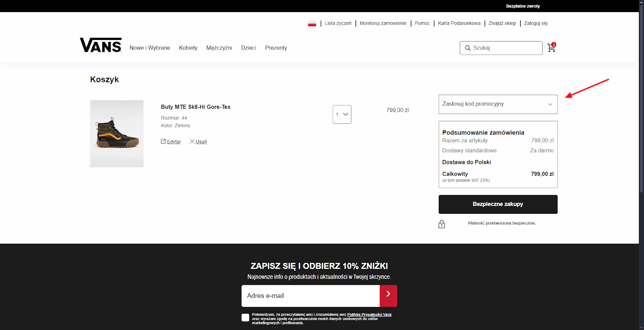
Task: Open Karta Podarunkowa link
Action: [x=459, y=23]
